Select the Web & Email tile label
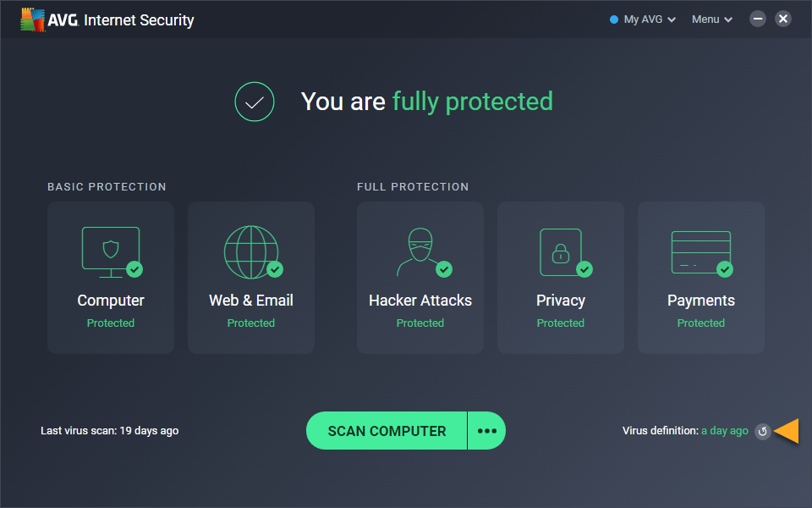 coord(251,301)
